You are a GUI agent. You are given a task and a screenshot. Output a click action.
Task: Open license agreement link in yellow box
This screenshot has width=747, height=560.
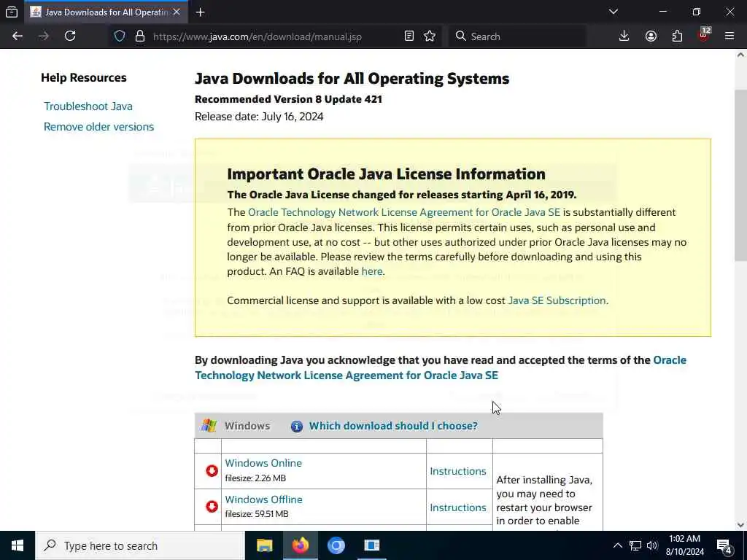tap(404, 212)
